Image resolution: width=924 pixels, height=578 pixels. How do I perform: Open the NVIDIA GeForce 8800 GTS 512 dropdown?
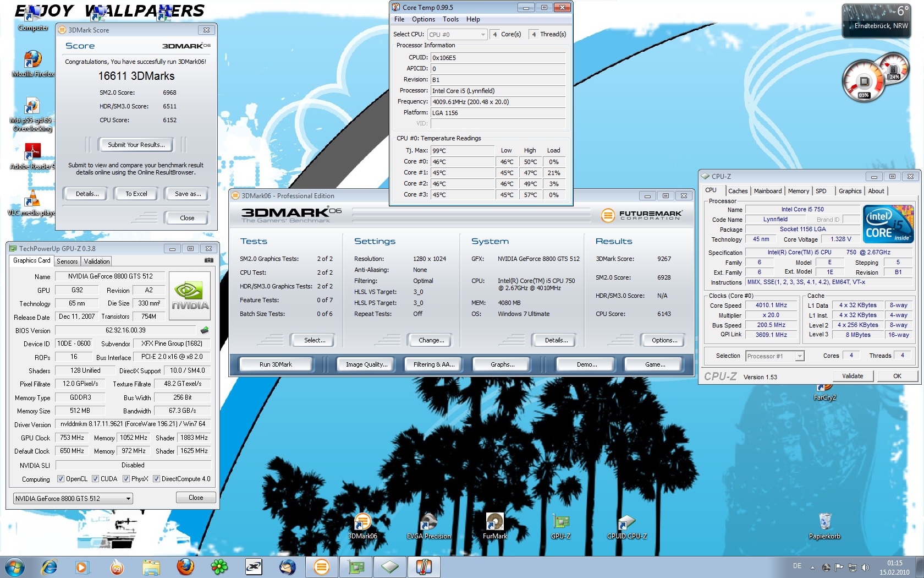(x=73, y=499)
